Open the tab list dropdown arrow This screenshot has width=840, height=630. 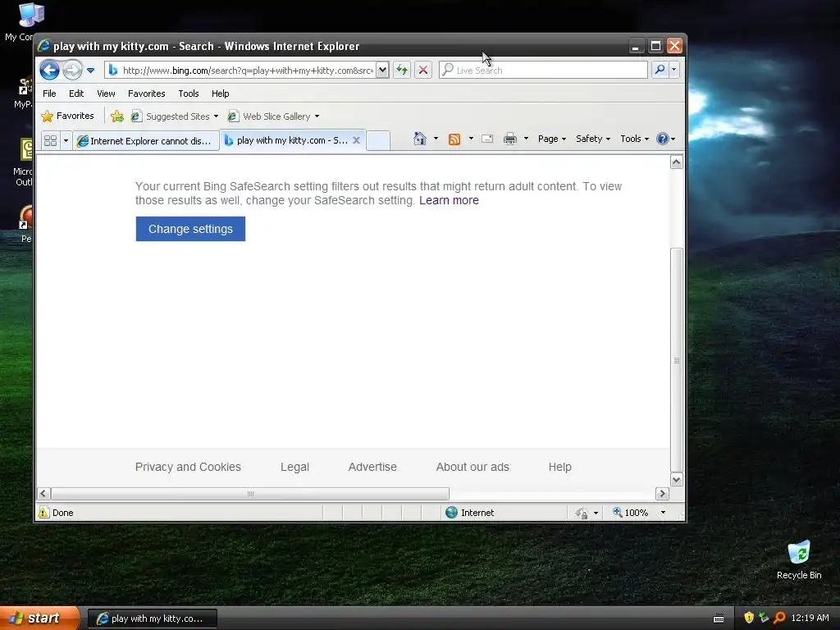[66, 141]
